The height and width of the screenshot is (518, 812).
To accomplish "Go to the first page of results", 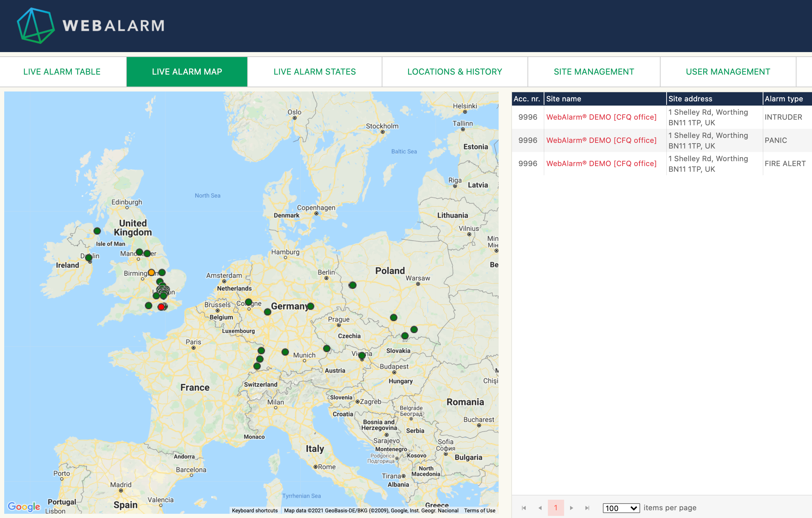I will (524, 508).
